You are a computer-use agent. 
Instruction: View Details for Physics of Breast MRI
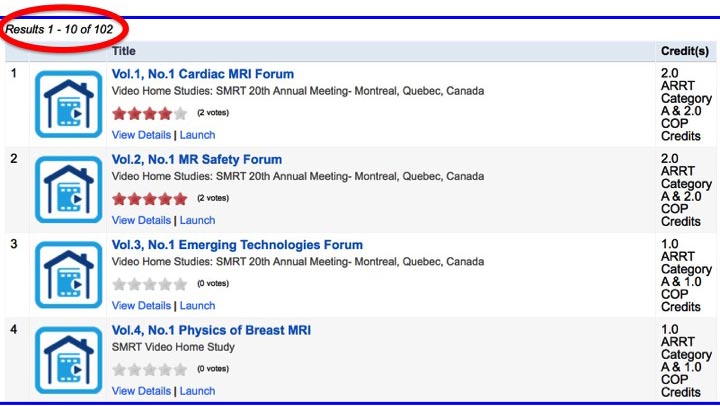141,391
